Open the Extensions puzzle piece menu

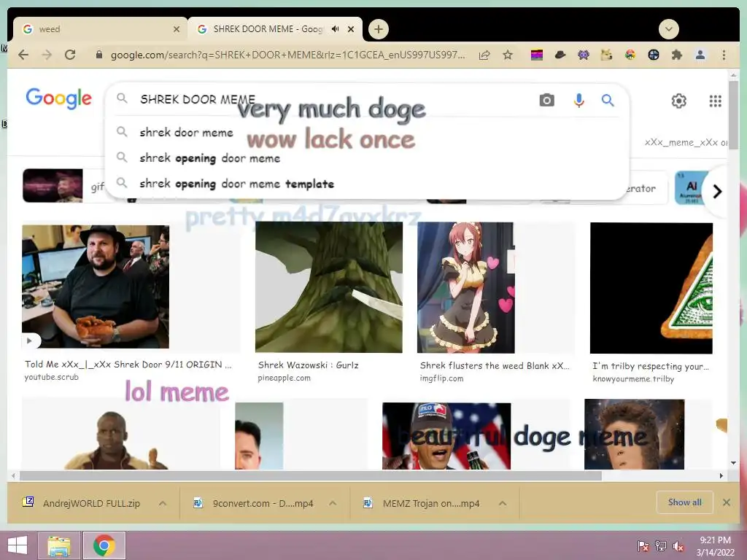pyautogui.click(x=676, y=55)
